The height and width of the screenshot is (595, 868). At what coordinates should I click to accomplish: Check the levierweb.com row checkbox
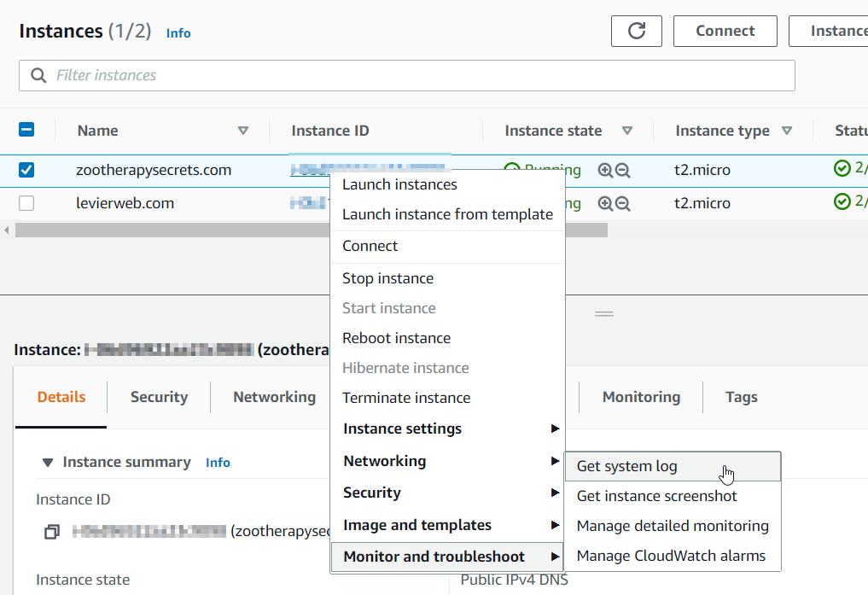pos(26,203)
